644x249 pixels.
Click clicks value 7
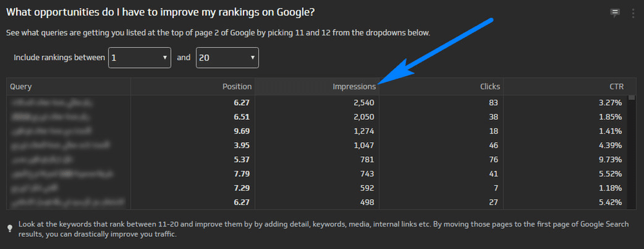point(497,188)
